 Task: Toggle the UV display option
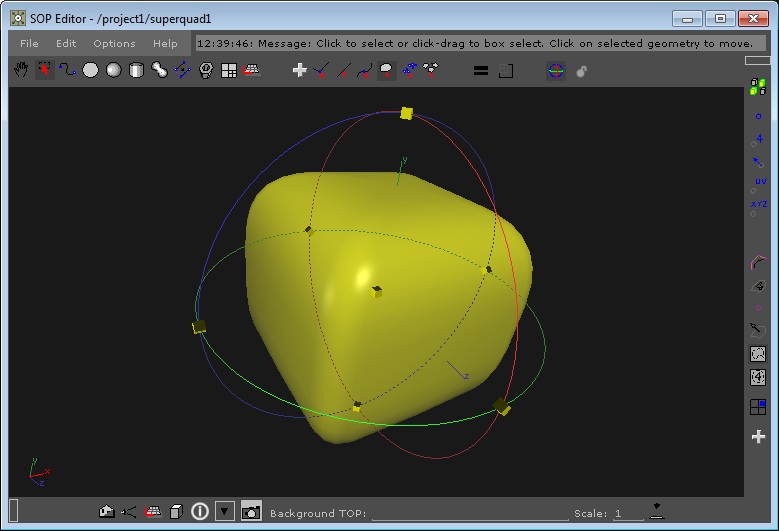coord(759,181)
